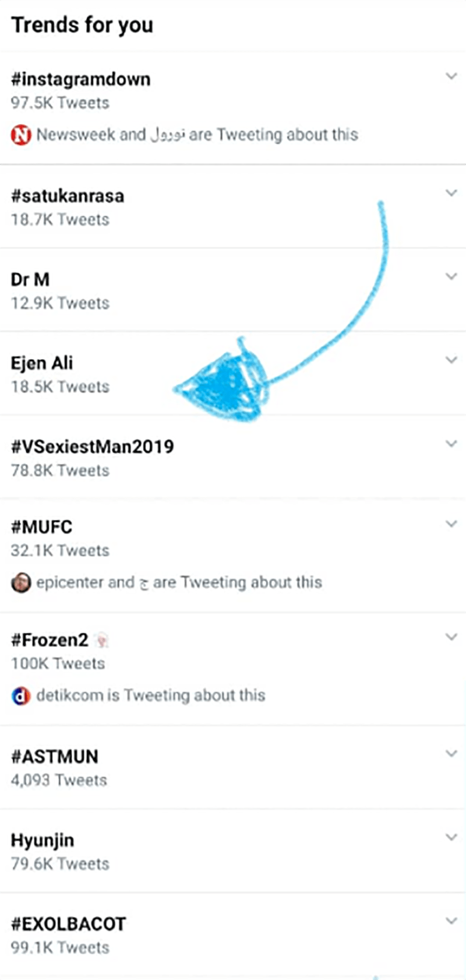Open the #instagramdown trending hashtag
466x980 pixels.
(80, 79)
